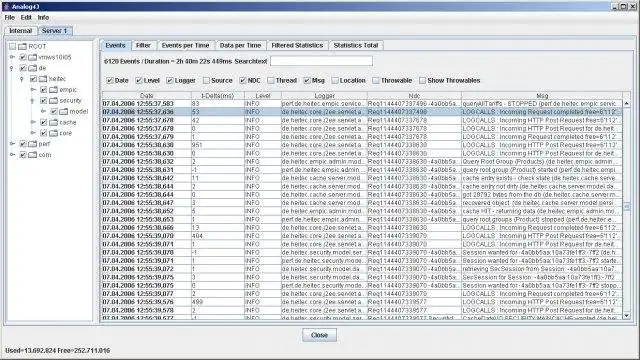Enable Show Throwables checkbox
This screenshot has width=640, height=360.
click(x=422, y=80)
